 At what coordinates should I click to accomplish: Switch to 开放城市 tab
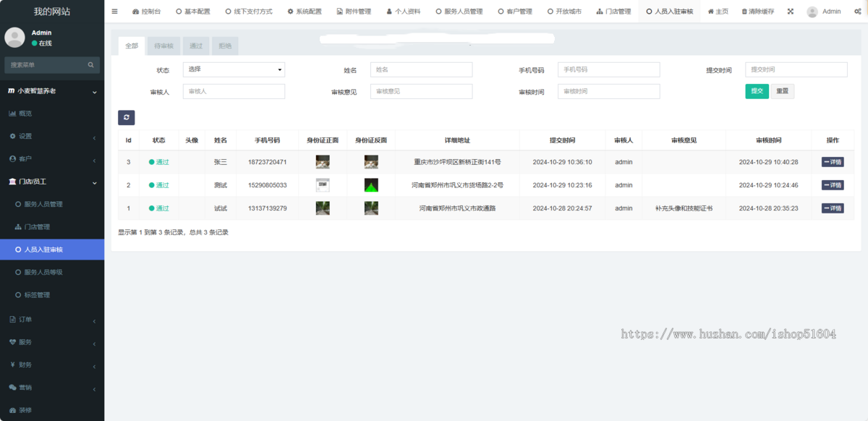pos(564,12)
